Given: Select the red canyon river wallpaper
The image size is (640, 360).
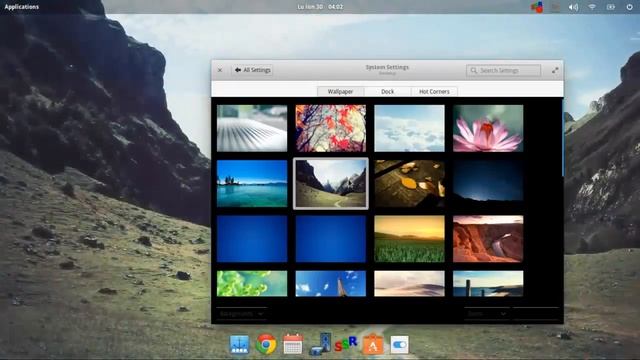Looking at the screenshot, I should tap(488, 239).
